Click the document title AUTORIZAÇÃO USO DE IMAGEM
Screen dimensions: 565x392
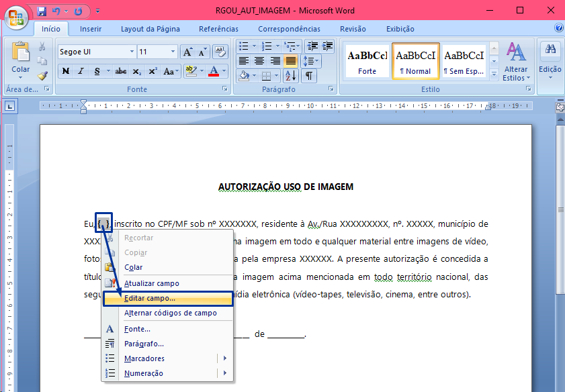[286, 187]
